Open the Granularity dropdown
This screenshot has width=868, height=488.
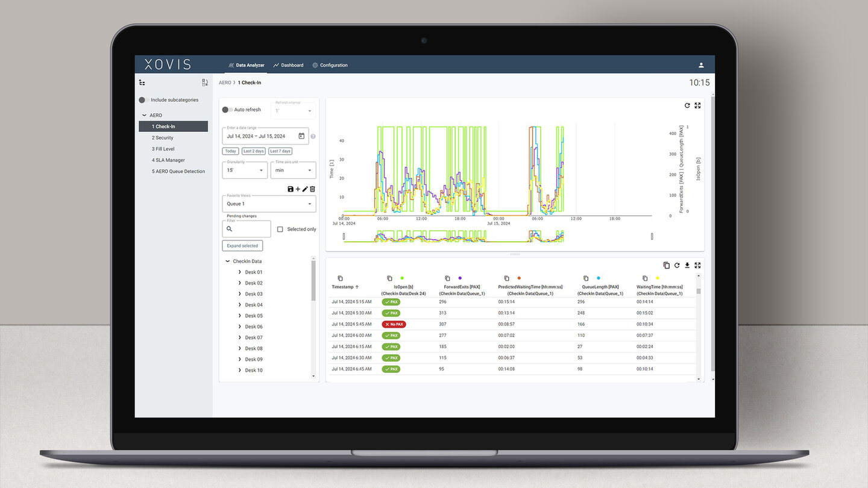click(245, 170)
